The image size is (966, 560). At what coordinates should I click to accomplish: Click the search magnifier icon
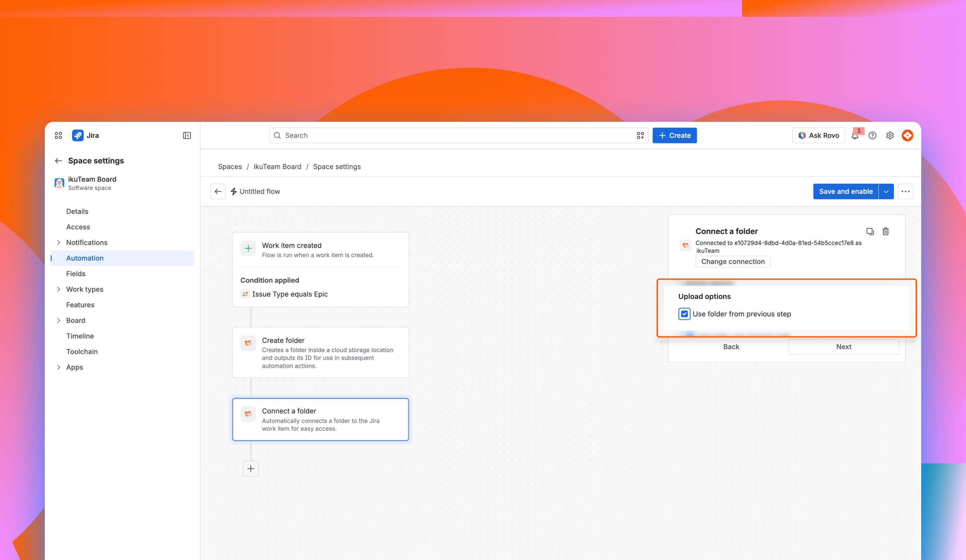(x=277, y=135)
